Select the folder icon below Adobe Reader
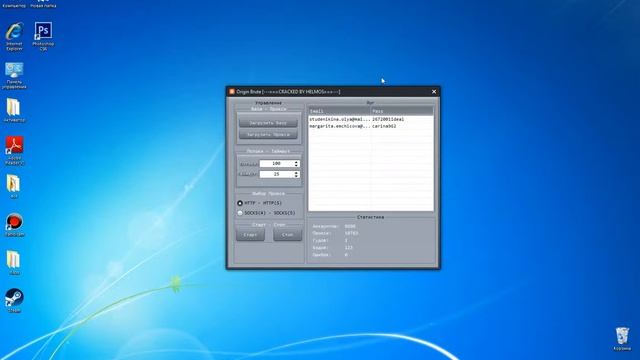The width and height of the screenshot is (640, 360). 13,186
